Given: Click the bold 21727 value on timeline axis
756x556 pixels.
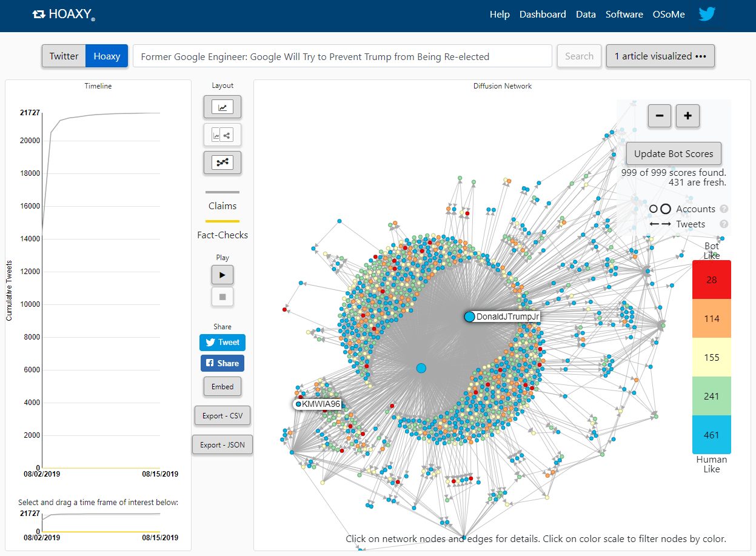Looking at the screenshot, I should pyautogui.click(x=30, y=112).
